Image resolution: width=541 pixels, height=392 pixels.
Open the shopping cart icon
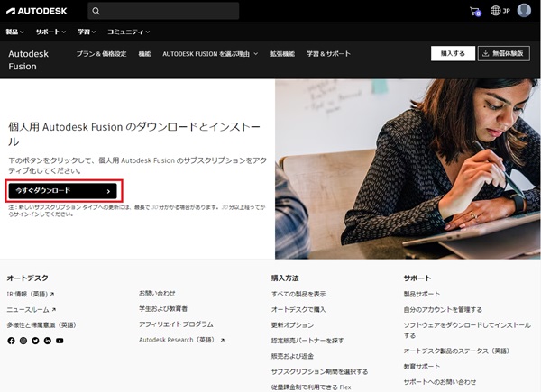475,12
